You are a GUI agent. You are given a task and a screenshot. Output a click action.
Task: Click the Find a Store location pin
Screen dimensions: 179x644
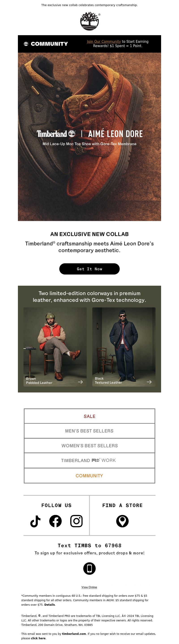122,521
